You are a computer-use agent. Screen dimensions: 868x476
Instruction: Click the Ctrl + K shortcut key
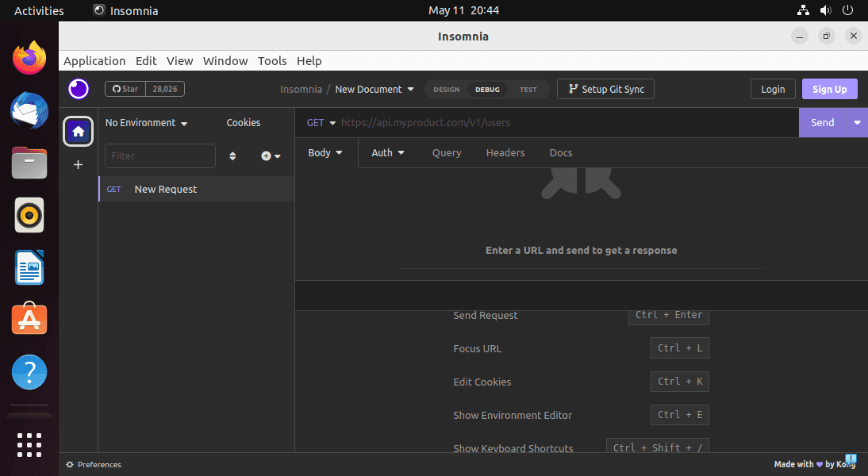[x=680, y=382]
